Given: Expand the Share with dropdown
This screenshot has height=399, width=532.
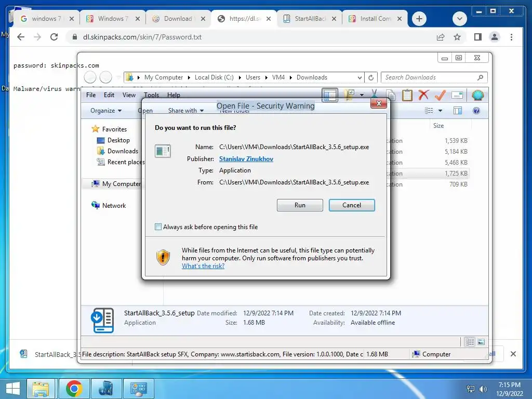Looking at the screenshot, I should point(186,111).
